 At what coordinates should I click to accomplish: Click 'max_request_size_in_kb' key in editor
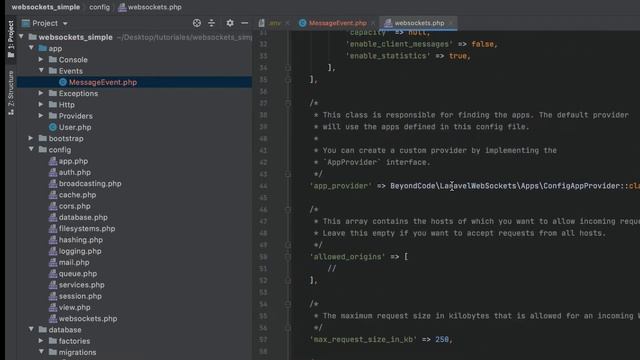pyautogui.click(x=363, y=340)
